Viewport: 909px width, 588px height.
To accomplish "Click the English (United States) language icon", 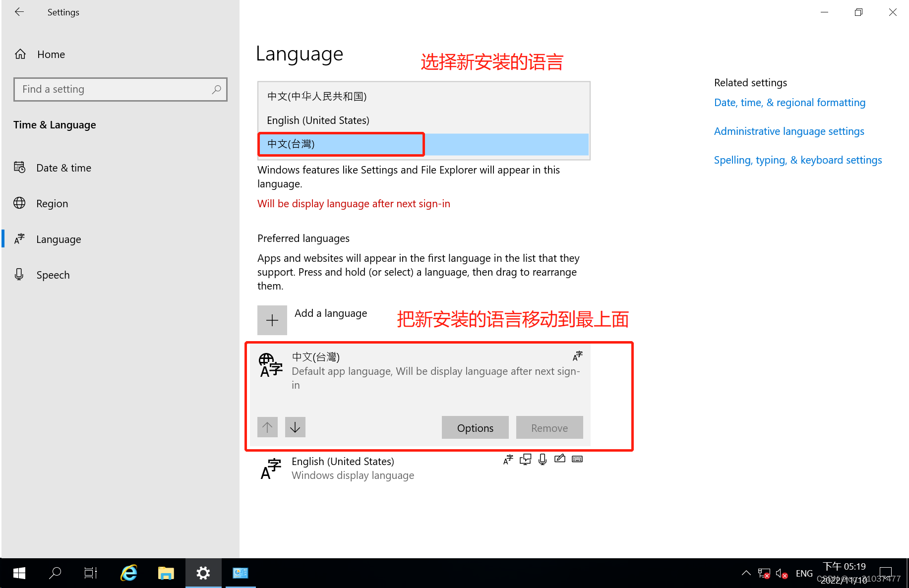I will (x=271, y=469).
